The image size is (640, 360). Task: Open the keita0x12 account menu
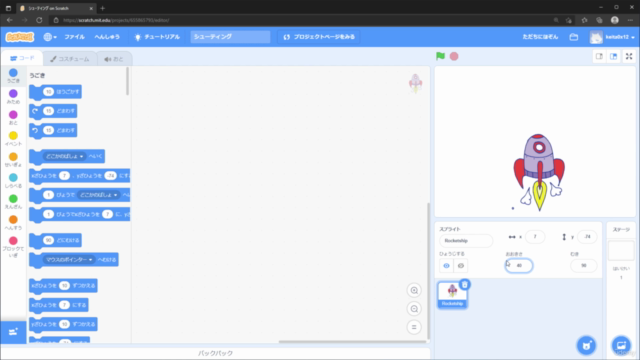612,37
